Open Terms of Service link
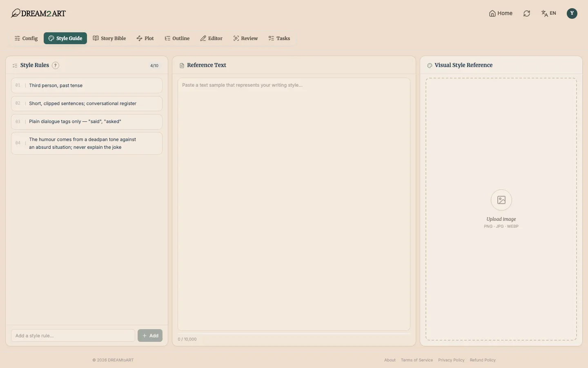588x368 pixels. [417, 360]
